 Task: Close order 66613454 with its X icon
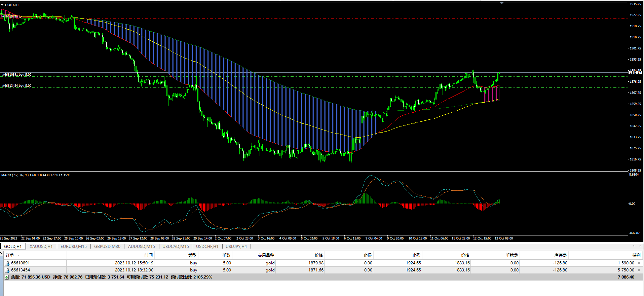[639, 270]
